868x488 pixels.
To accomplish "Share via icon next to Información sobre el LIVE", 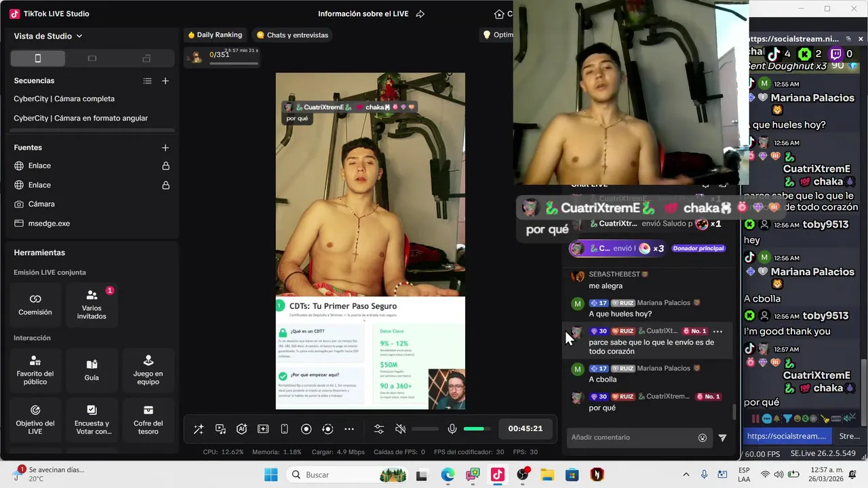I will pos(420,14).
